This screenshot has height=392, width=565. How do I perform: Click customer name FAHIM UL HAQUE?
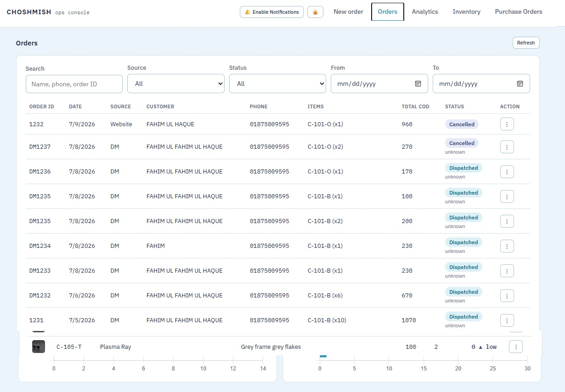pyautogui.click(x=170, y=124)
